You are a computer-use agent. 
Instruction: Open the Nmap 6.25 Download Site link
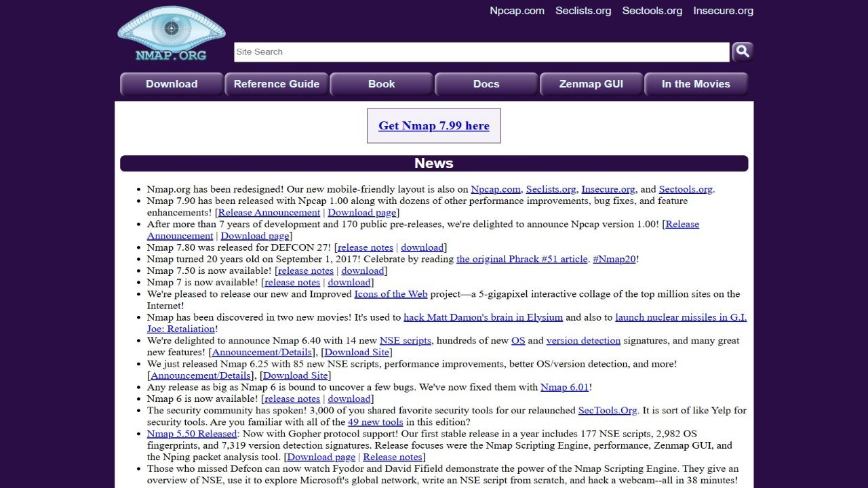click(296, 375)
